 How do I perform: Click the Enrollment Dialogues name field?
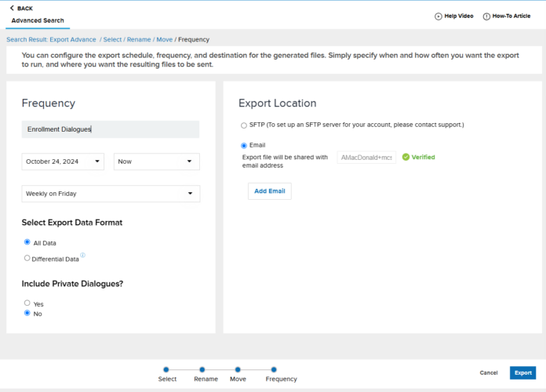110,129
